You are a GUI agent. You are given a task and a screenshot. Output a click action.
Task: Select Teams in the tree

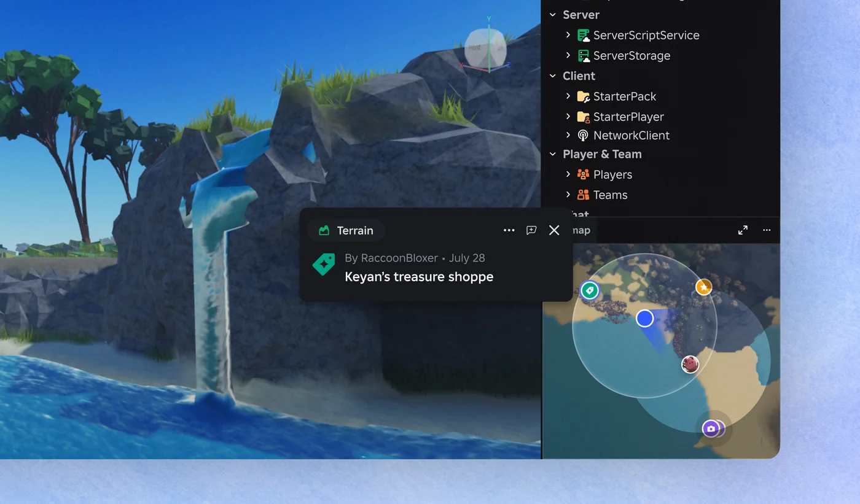[610, 195]
